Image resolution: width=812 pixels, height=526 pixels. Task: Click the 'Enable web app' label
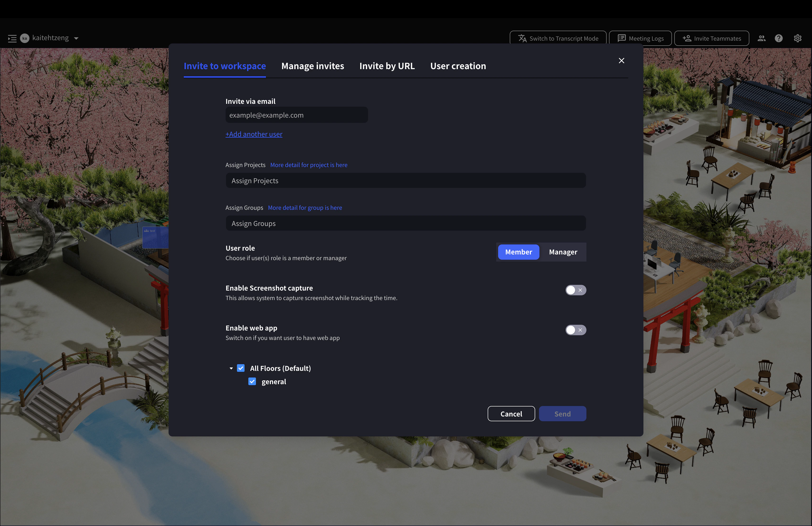tap(251, 328)
